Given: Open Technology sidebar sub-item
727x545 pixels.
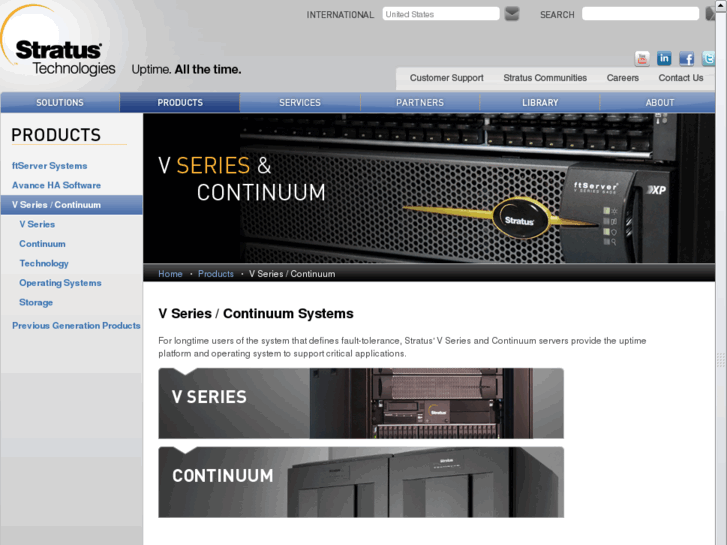Looking at the screenshot, I should 44,263.
